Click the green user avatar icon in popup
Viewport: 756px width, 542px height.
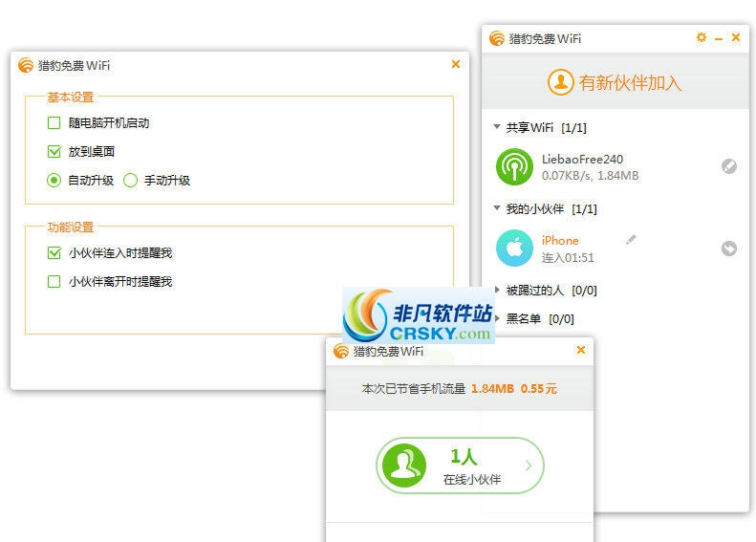coord(404,466)
